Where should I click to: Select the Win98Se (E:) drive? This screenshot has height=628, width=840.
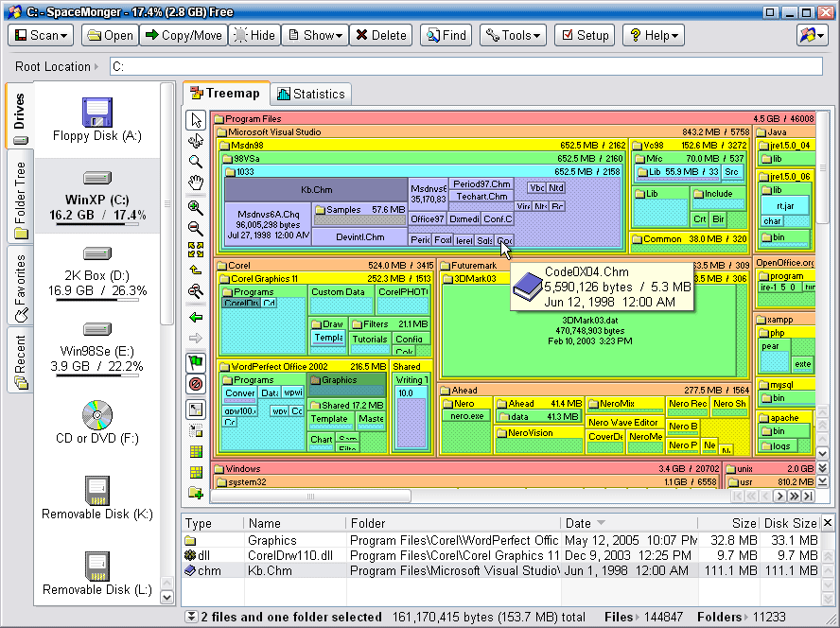point(97,348)
